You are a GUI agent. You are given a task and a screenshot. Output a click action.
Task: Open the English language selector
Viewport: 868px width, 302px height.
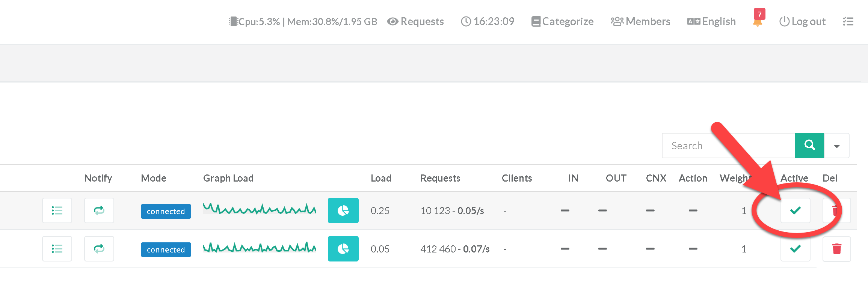pyautogui.click(x=711, y=21)
